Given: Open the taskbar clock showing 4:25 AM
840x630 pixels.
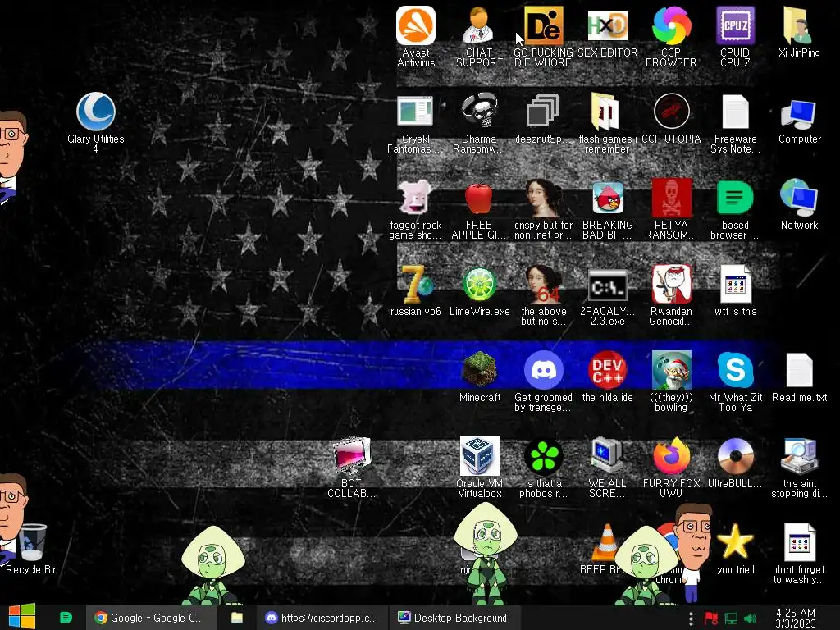Looking at the screenshot, I should click(796, 619).
